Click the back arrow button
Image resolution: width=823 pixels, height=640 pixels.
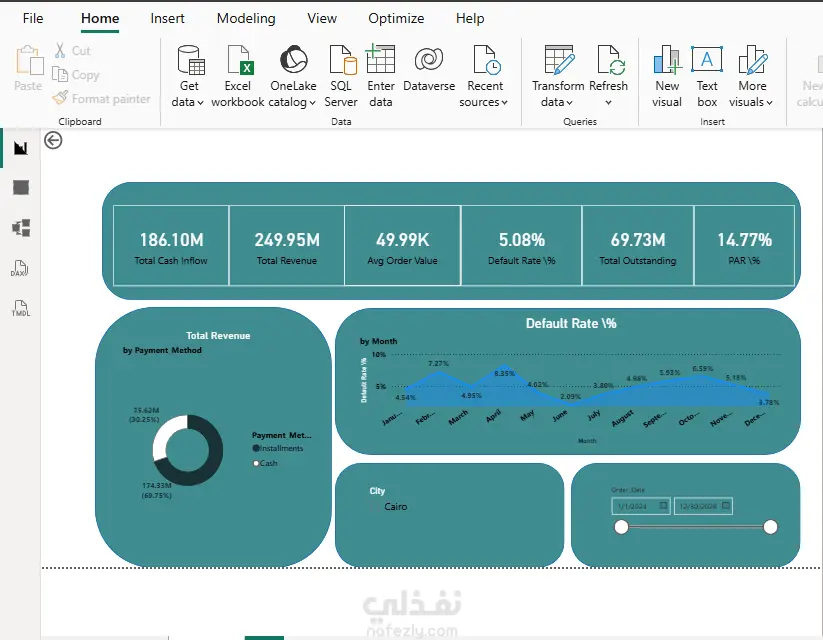click(x=53, y=141)
